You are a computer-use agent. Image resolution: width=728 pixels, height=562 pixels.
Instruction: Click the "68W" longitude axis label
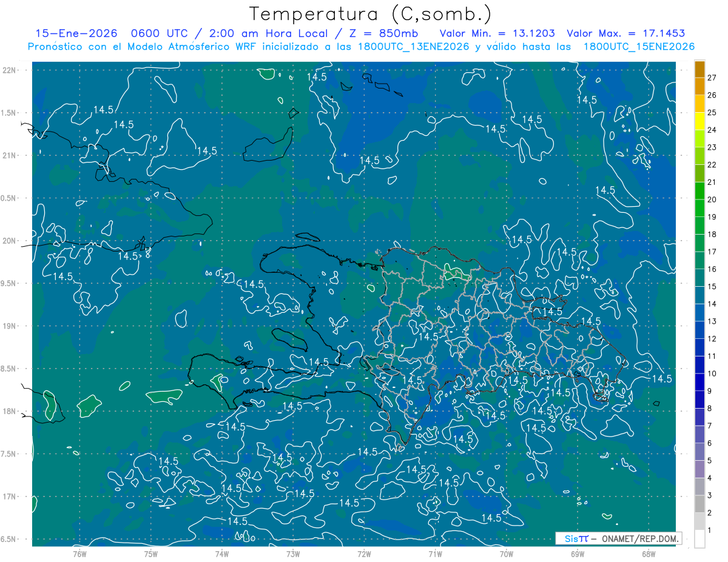649,554
